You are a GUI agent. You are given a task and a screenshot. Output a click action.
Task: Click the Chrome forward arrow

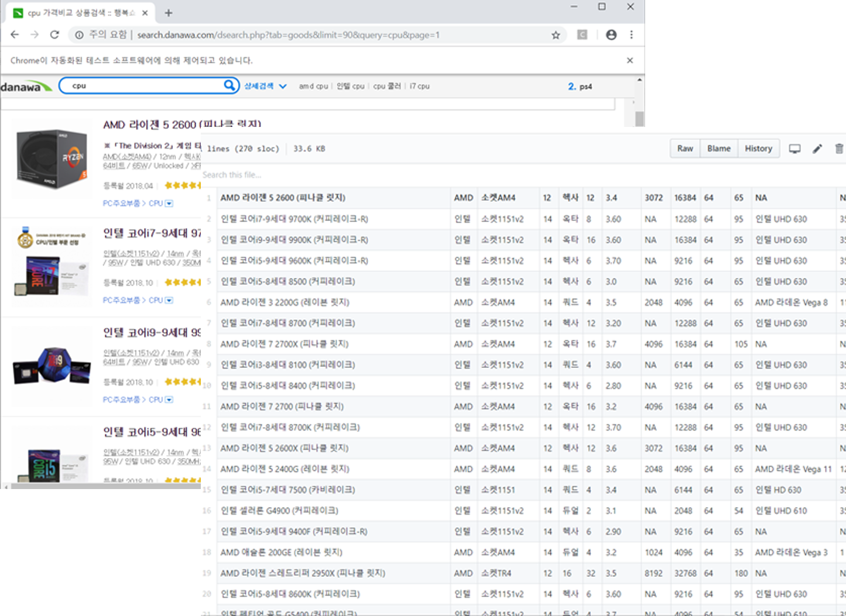pos(35,35)
